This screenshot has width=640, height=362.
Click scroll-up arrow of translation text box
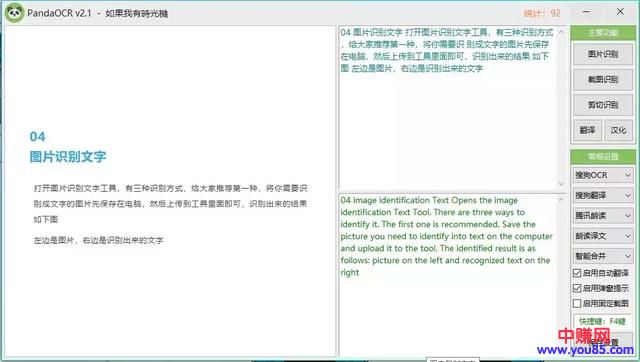pos(561,200)
